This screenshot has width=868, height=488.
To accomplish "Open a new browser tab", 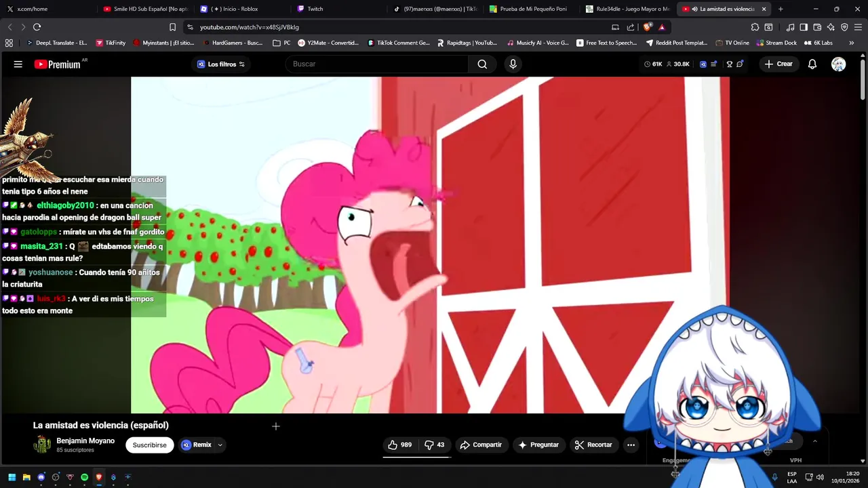I will click(781, 9).
